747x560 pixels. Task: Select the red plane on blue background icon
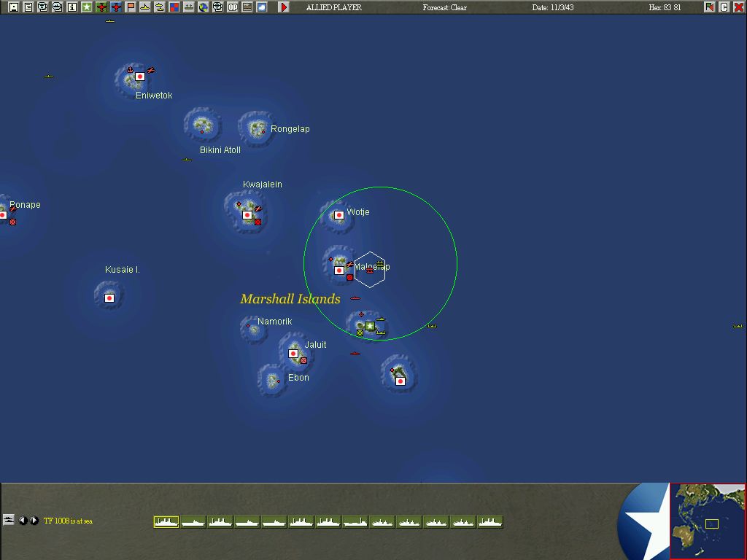pyautogui.click(x=116, y=7)
